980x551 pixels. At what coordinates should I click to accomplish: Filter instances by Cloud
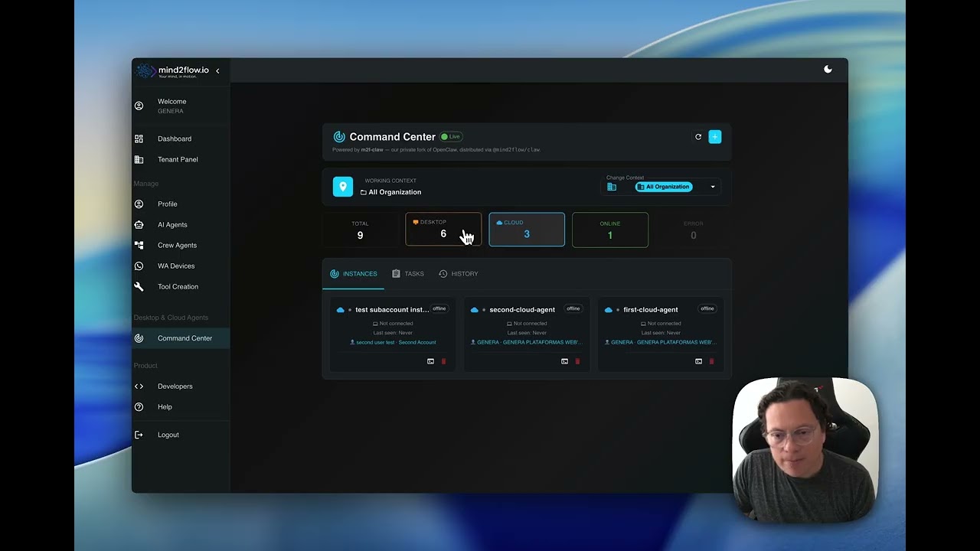[x=527, y=230]
